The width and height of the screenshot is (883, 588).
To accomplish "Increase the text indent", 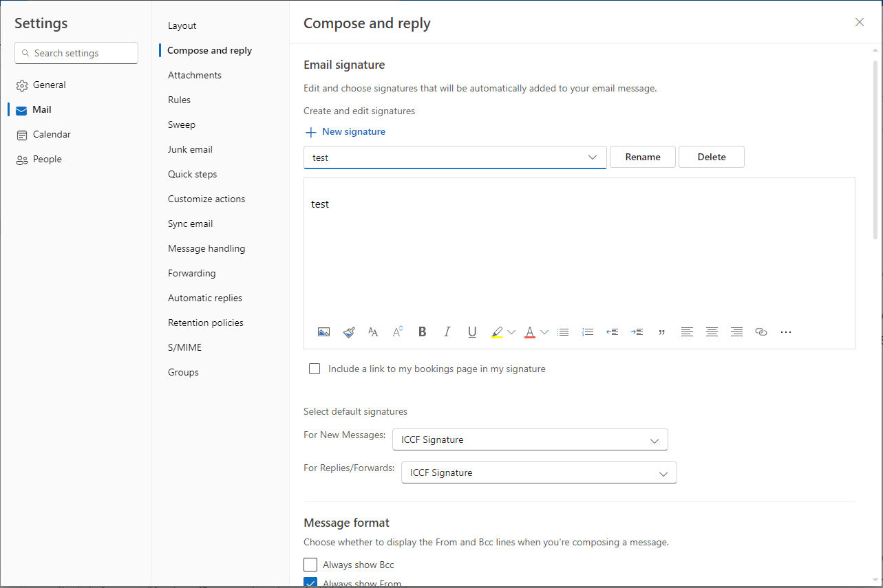I will tap(637, 331).
